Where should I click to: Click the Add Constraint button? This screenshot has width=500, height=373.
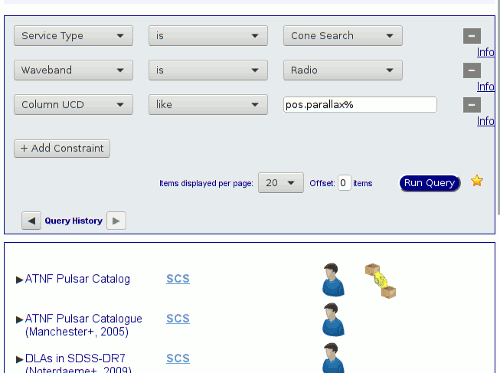pos(62,148)
